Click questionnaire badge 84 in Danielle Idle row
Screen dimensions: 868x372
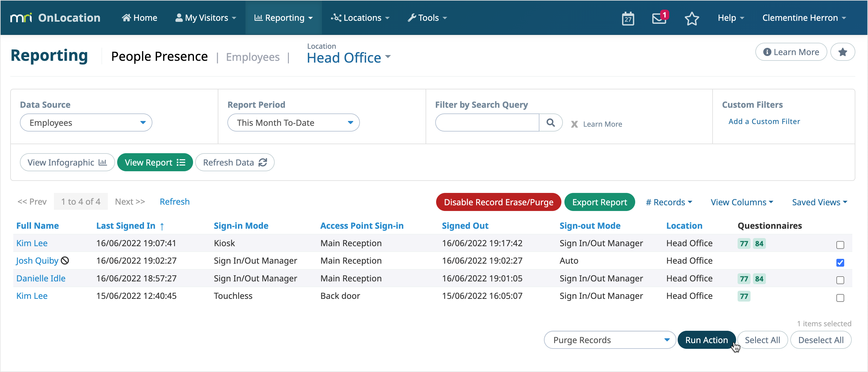click(759, 278)
